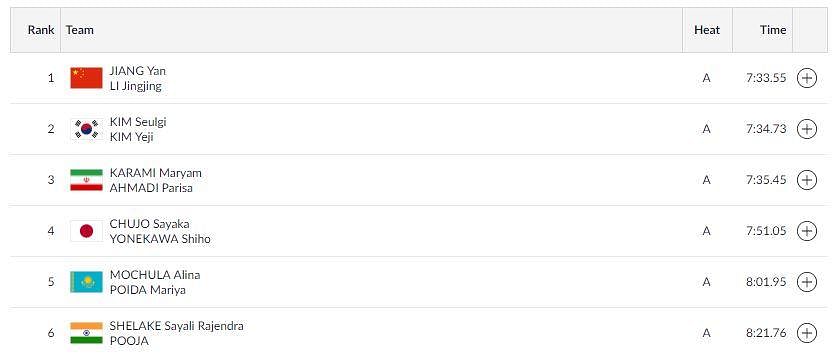Select athlete YONEKAWA Shiho
The width and height of the screenshot is (838, 362).
160,239
